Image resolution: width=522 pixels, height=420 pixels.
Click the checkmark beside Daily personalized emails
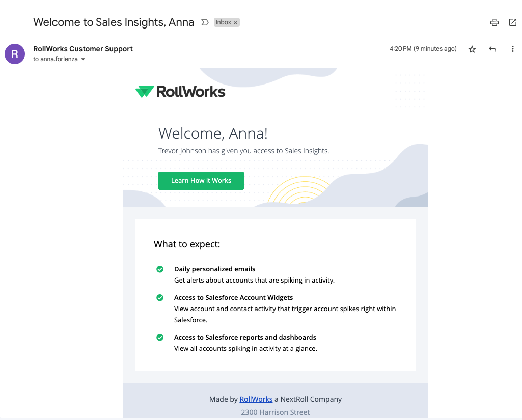click(x=160, y=269)
